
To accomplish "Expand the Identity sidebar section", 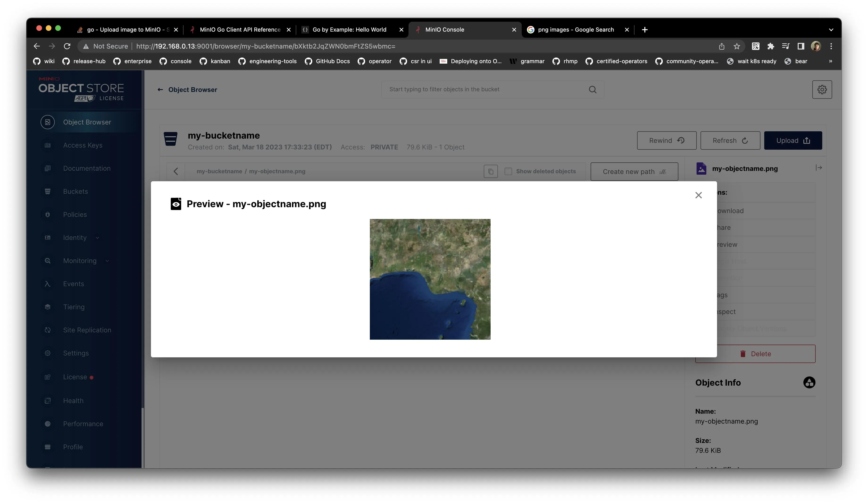I will click(75, 238).
